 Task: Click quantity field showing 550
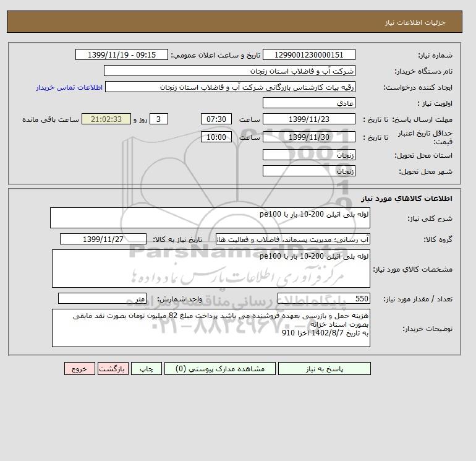click(x=324, y=298)
